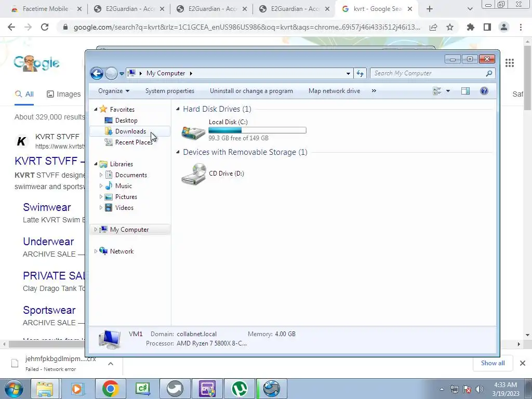
Task: Open CPU-Z from the taskbar
Action: point(207,389)
